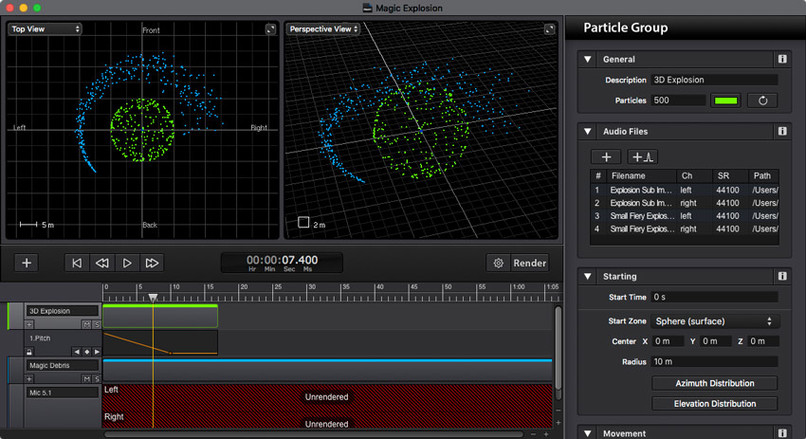Open render settings gear icon
This screenshot has width=806, height=439.
(498, 263)
